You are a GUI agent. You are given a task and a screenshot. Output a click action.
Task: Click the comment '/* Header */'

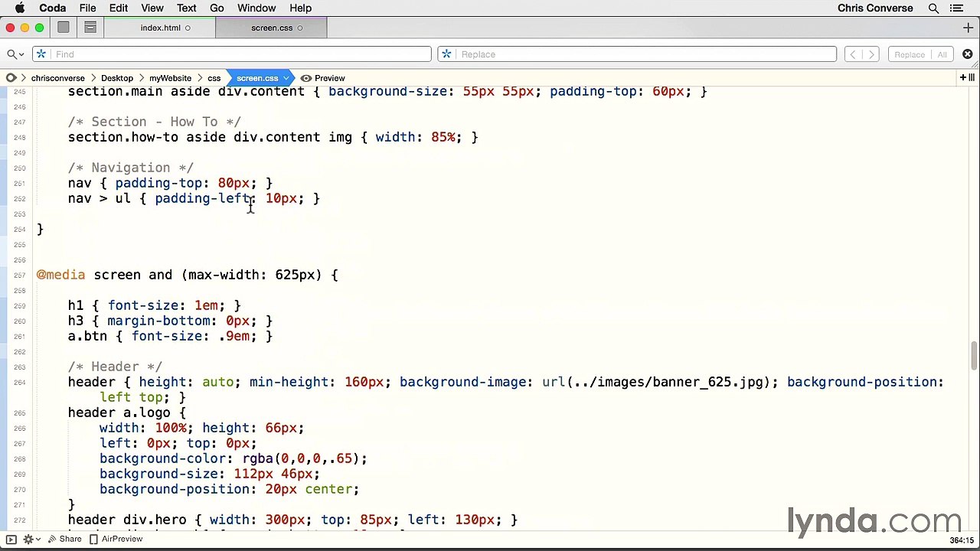point(115,367)
